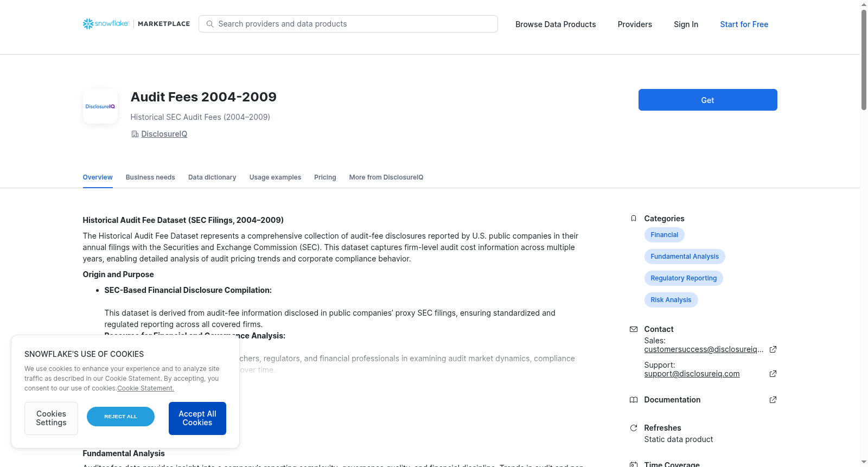Reject all cookies
Viewport: 868px width, 467px height.
pyautogui.click(x=120, y=417)
